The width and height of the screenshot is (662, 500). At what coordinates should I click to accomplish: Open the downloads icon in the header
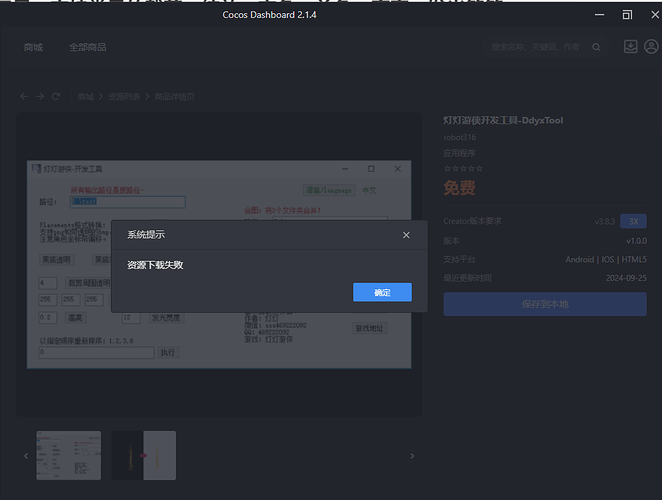click(631, 46)
